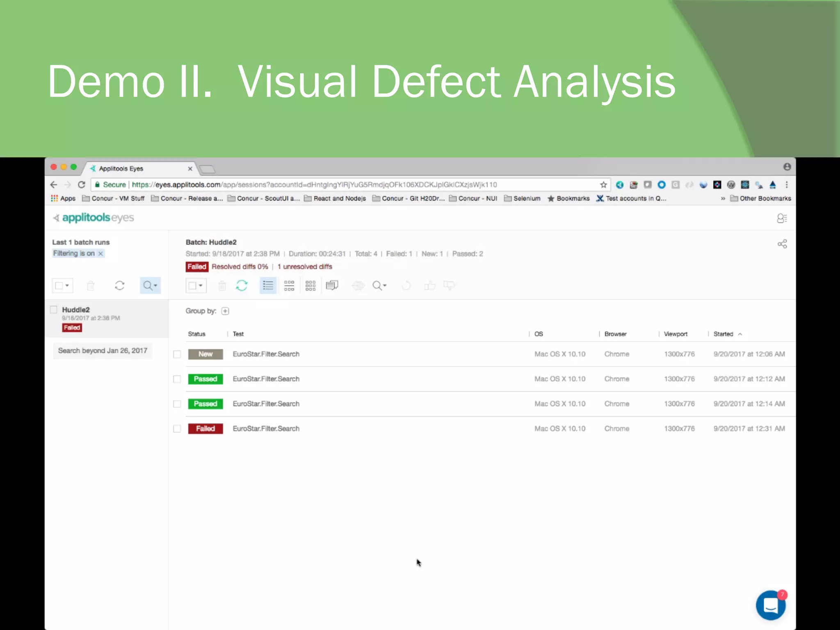Click the browser forward arrow
The width and height of the screenshot is (840, 630).
click(x=68, y=185)
